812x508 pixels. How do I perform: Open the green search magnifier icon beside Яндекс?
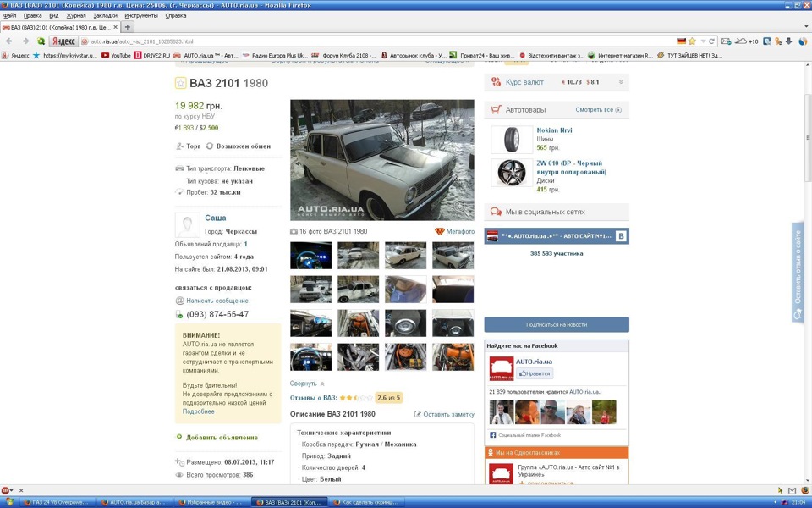41,41
